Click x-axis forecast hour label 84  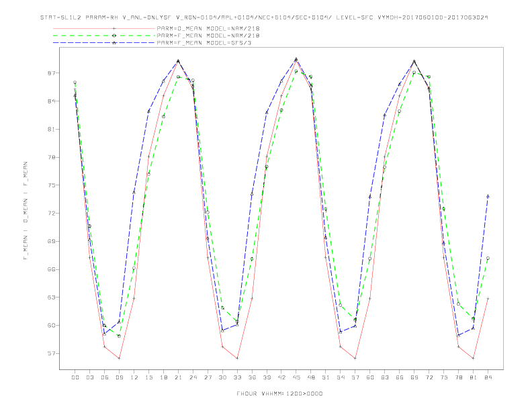[488, 377]
